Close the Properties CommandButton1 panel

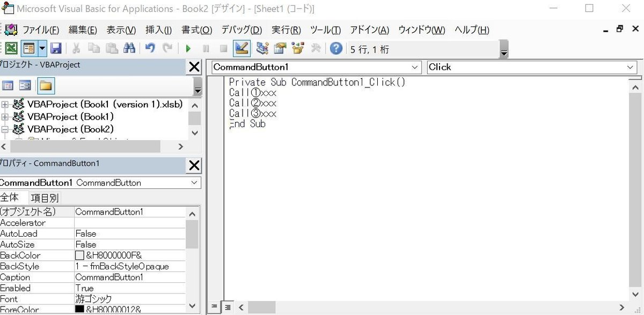194,166
